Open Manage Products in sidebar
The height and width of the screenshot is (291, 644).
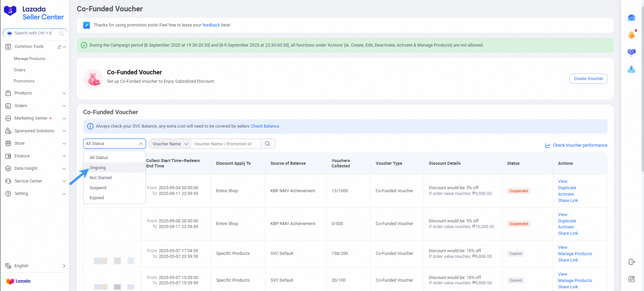pyautogui.click(x=30, y=59)
